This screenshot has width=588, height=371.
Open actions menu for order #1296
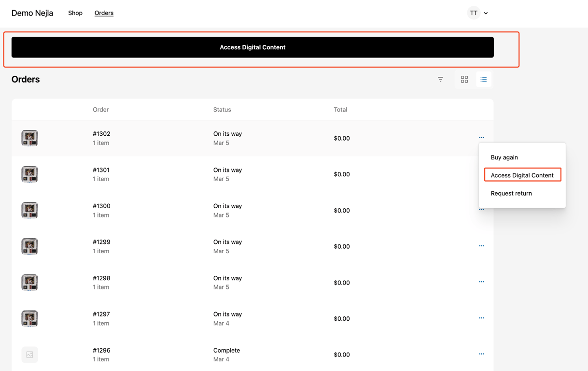tap(481, 354)
